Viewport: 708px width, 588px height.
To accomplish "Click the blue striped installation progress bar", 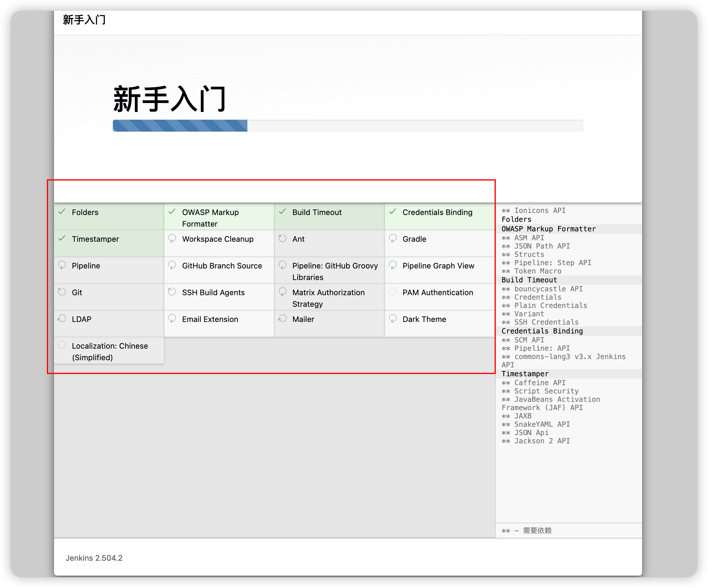I will tap(180, 126).
